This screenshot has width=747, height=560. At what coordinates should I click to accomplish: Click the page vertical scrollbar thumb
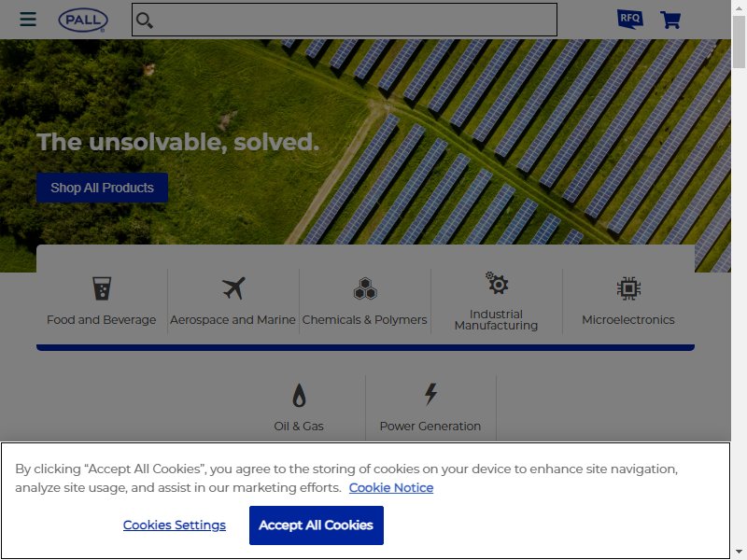(739, 42)
